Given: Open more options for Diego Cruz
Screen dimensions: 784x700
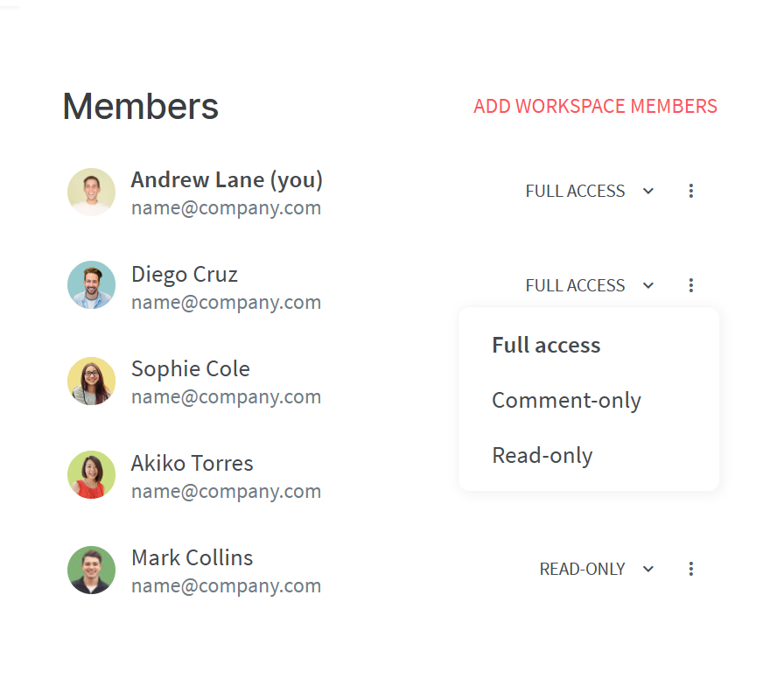Looking at the screenshot, I should coord(690,285).
